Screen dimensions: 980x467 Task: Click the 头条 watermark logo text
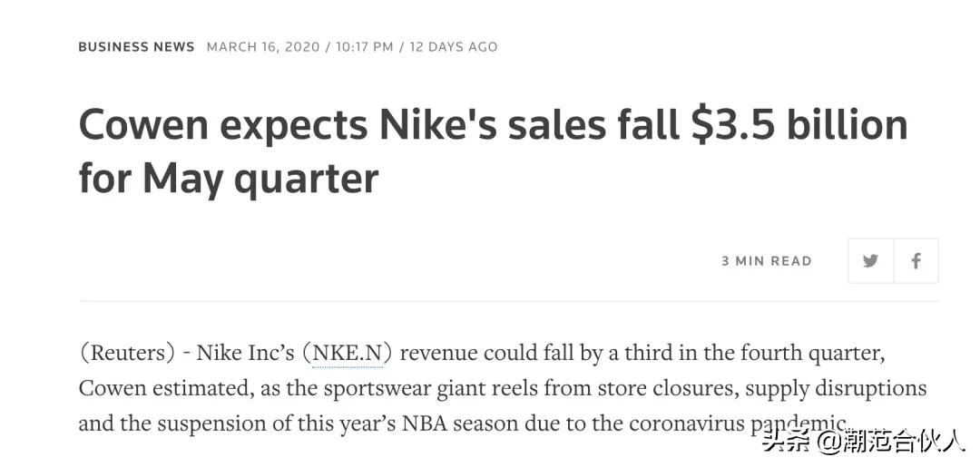click(784, 442)
